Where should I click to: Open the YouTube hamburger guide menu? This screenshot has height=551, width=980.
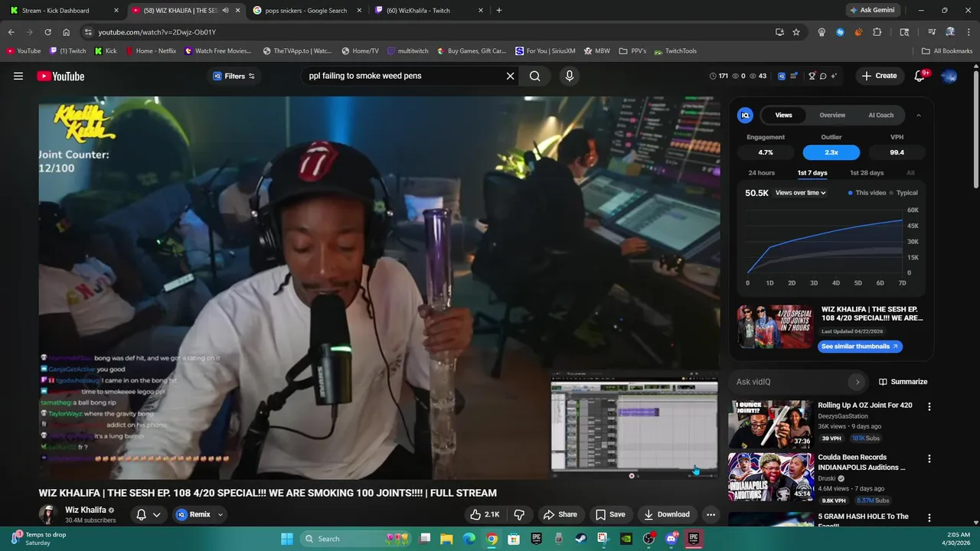pos(18,76)
